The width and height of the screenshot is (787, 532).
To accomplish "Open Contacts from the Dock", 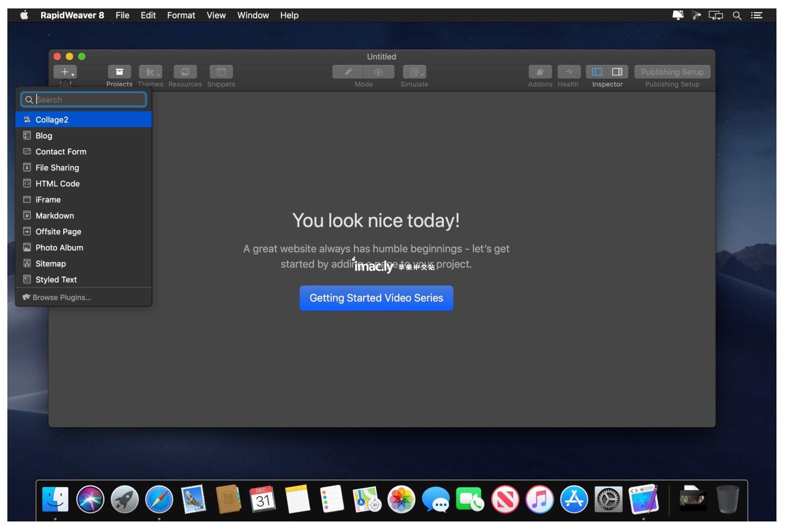I will pyautogui.click(x=228, y=499).
